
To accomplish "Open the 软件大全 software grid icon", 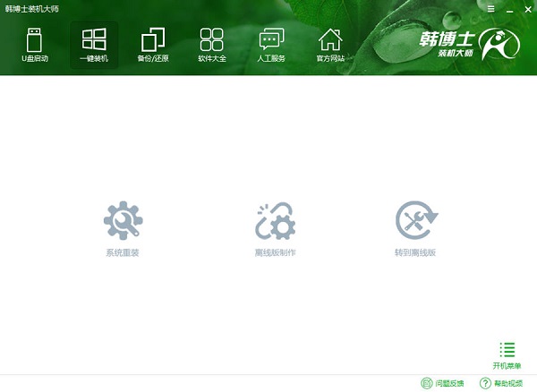I will point(211,39).
